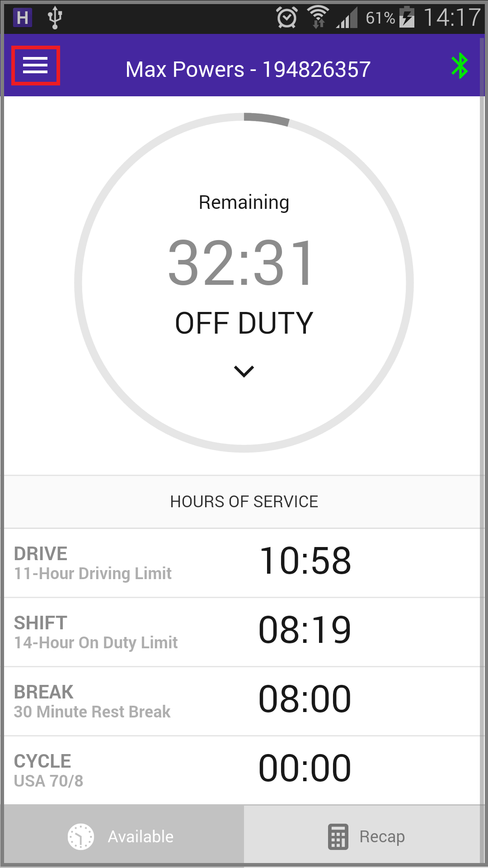The height and width of the screenshot is (868, 488).
Task: Tap the calculator icon beside Recap
Action: 338,837
